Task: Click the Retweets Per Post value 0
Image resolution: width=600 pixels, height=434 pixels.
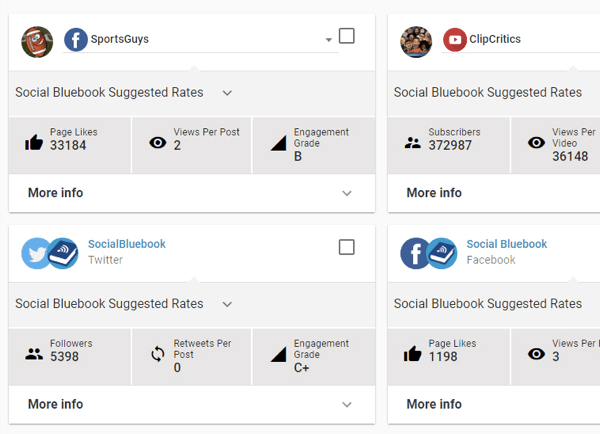Action: click(177, 368)
